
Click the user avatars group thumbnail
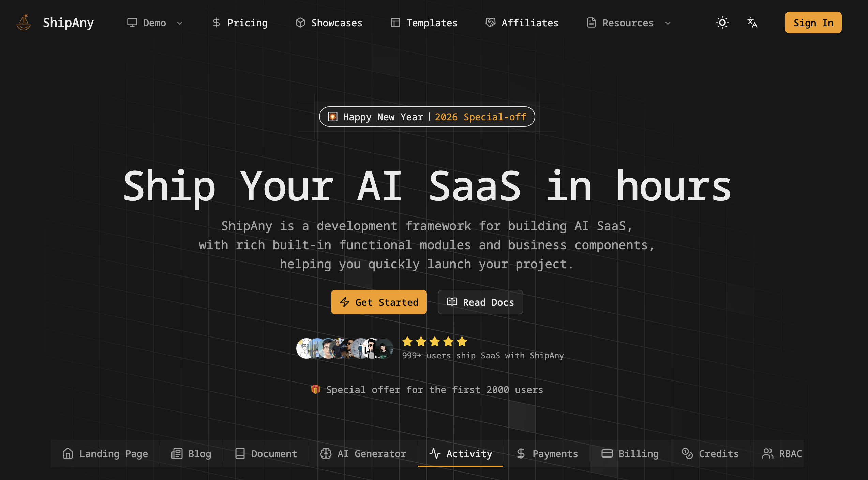pyautogui.click(x=345, y=348)
